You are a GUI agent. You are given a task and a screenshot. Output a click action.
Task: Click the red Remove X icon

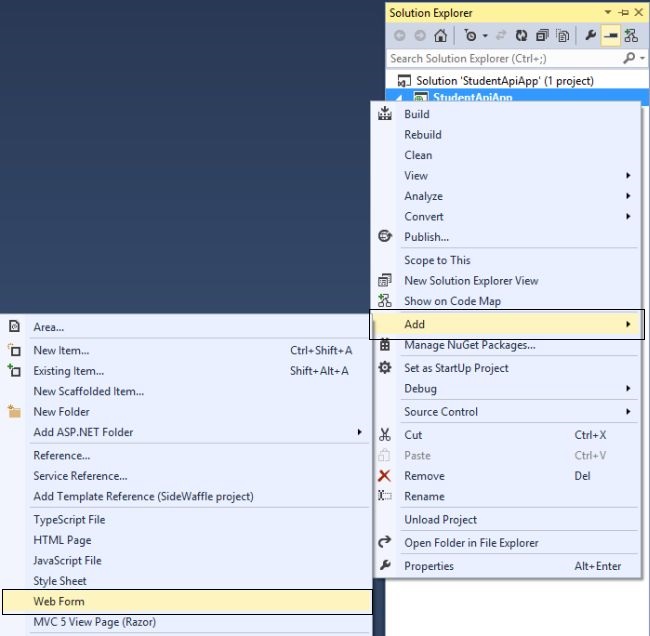coord(384,476)
